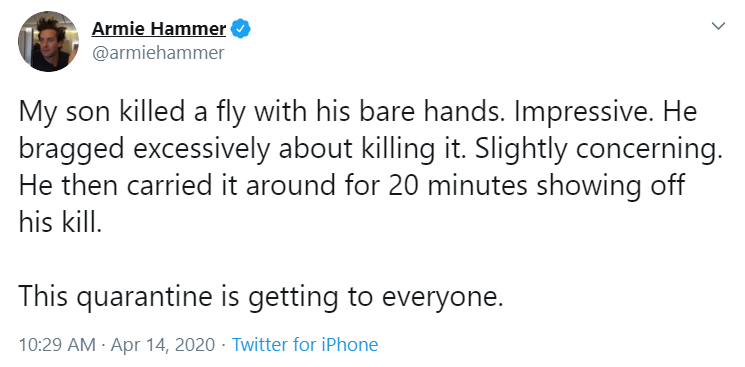The image size is (745, 367).
Task: Click the blue verified badge icon
Action: (x=240, y=29)
